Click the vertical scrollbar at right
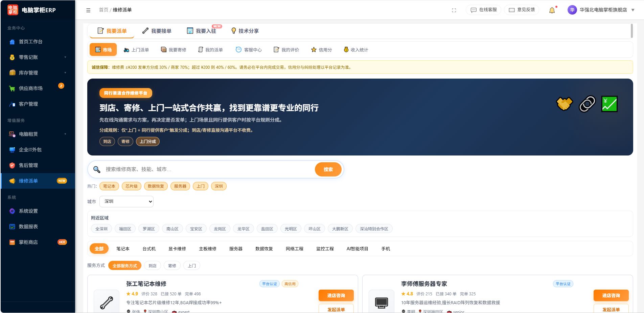The image size is (644, 313). click(631, 31)
